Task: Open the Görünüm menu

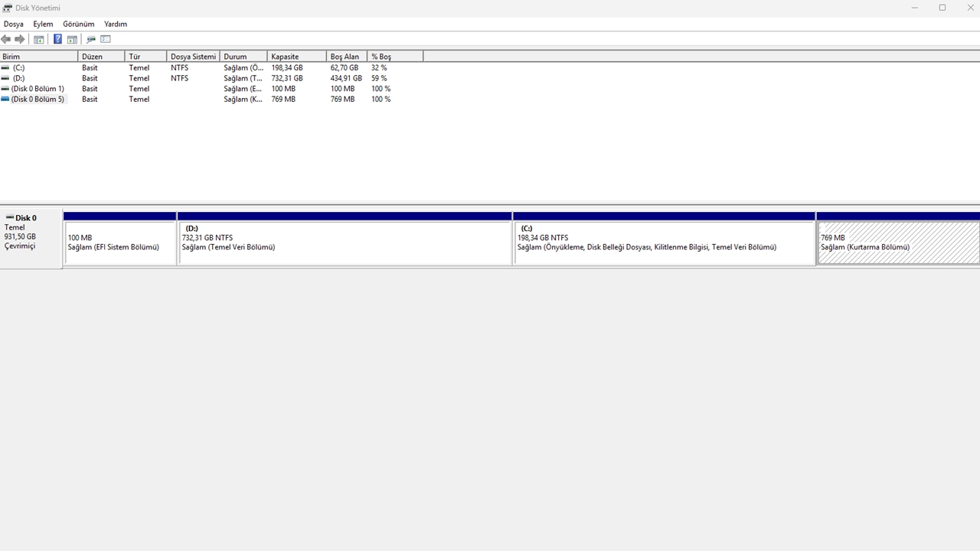Action: point(78,24)
